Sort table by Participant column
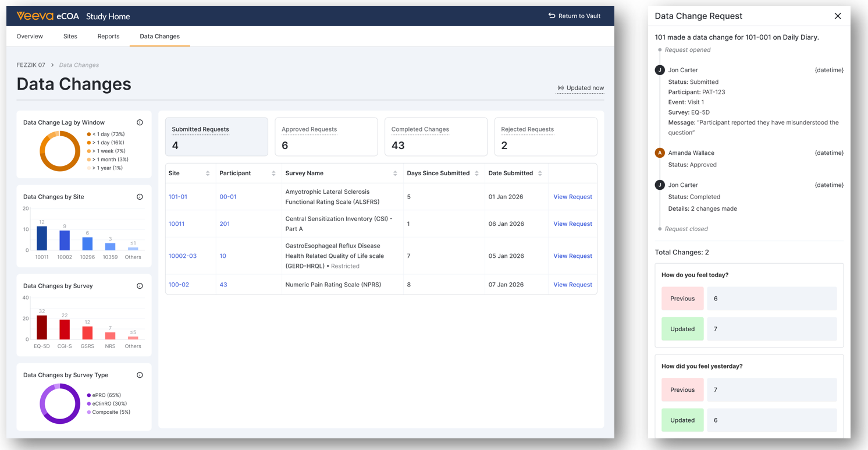 pyautogui.click(x=273, y=173)
